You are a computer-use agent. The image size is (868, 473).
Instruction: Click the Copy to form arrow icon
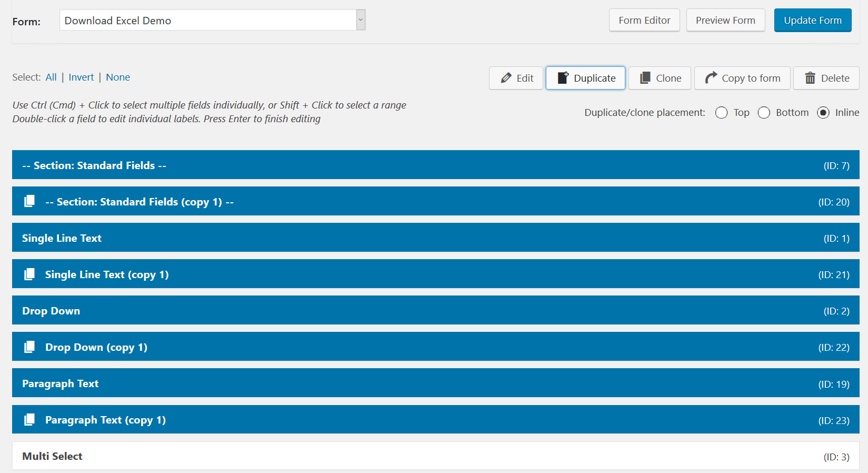pyautogui.click(x=711, y=78)
